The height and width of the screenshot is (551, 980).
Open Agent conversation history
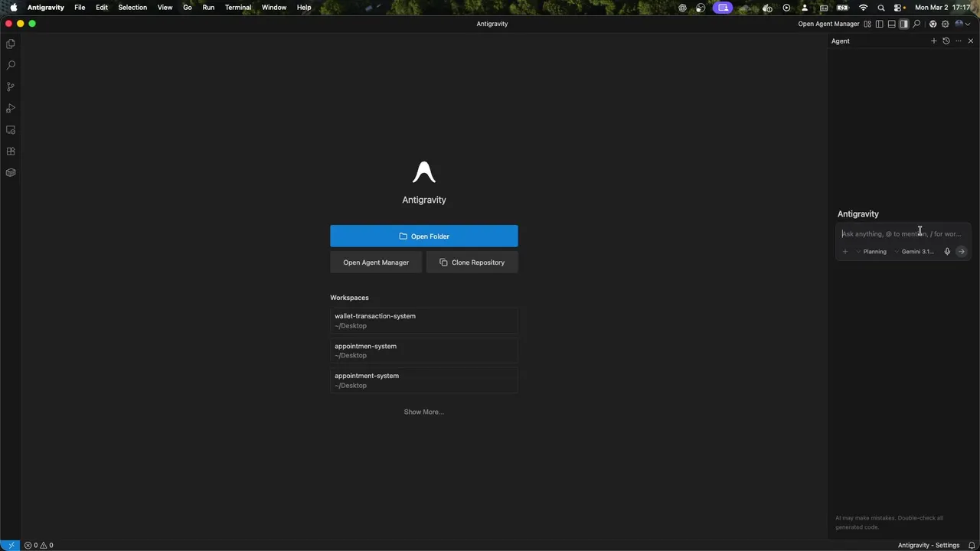946,41
